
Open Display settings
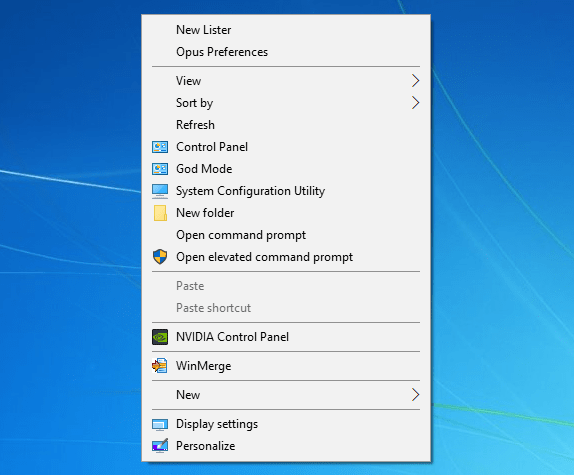click(x=286, y=424)
